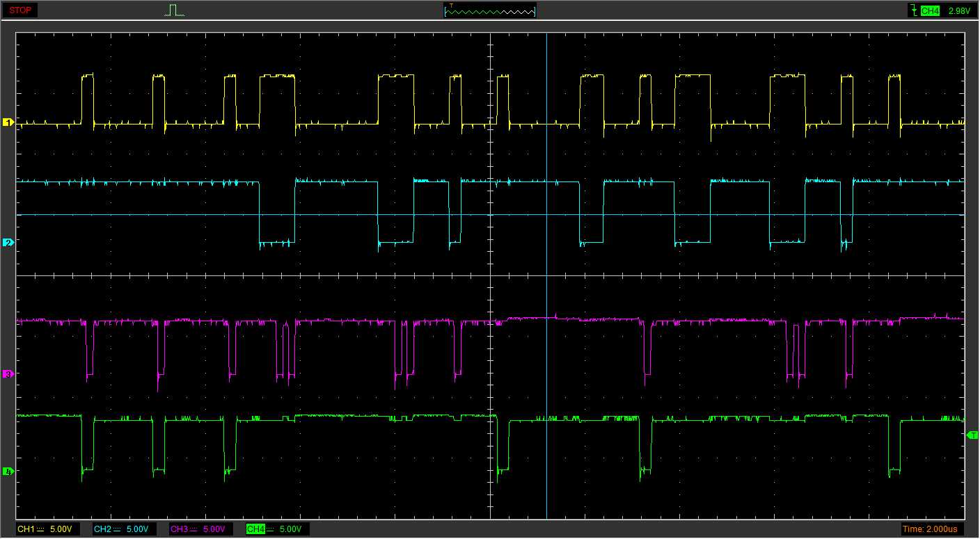Click the pulse waveform icon in top bar
Viewport: 980px width, 539px height.
tap(175, 10)
